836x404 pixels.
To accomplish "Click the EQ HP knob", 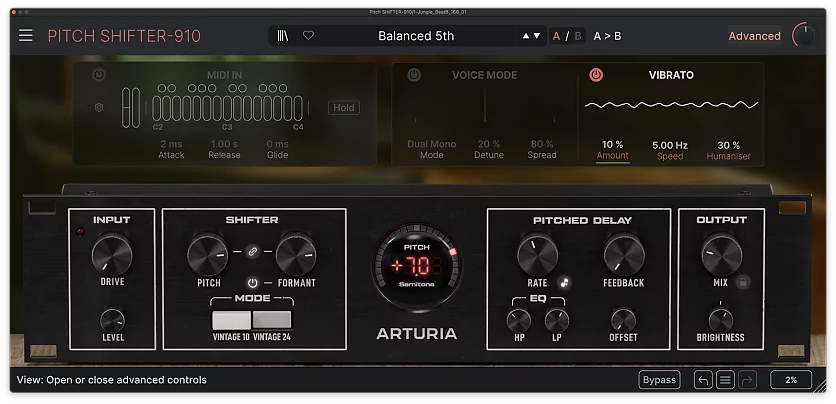I will [519, 321].
